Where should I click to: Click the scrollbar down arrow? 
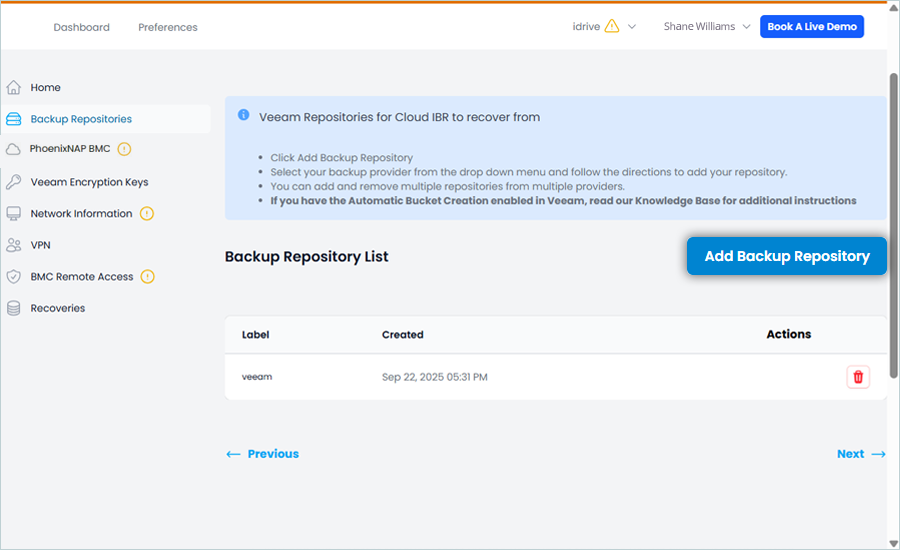point(894,543)
